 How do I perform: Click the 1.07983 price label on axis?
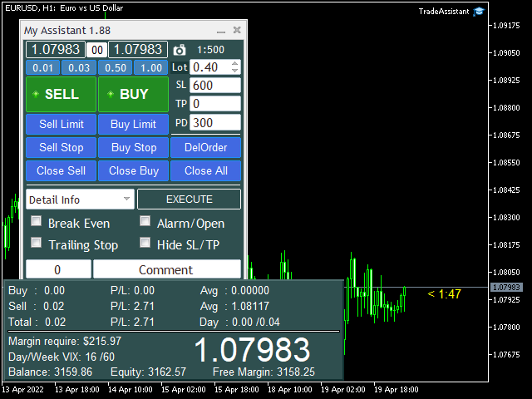click(x=506, y=288)
